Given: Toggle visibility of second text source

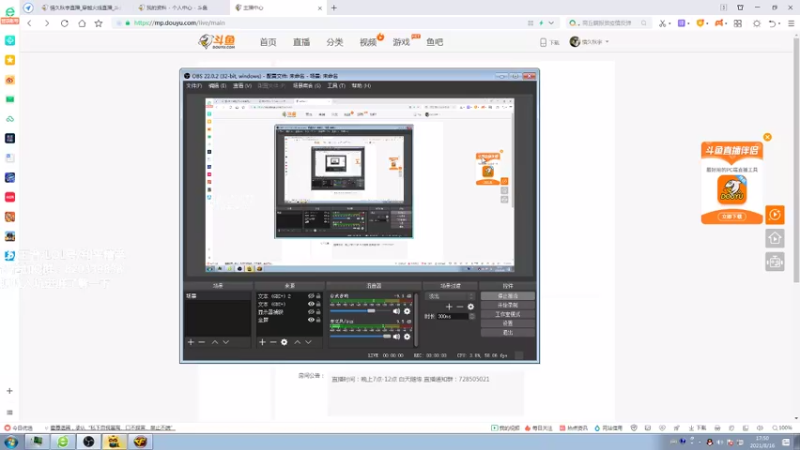Looking at the screenshot, I should [x=311, y=304].
